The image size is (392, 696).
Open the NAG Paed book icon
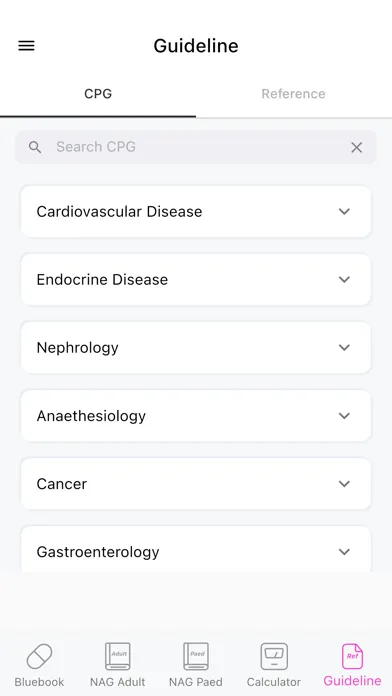coord(196,656)
